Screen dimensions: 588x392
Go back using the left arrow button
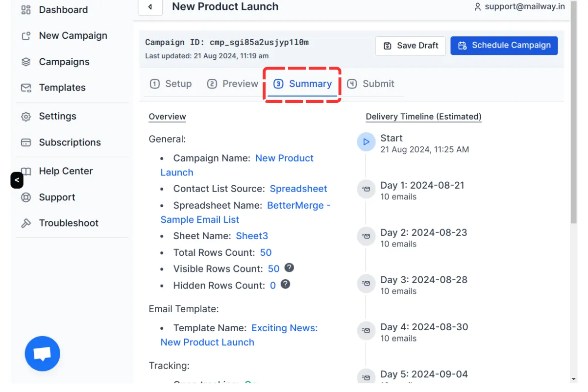pyautogui.click(x=150, y=7)
